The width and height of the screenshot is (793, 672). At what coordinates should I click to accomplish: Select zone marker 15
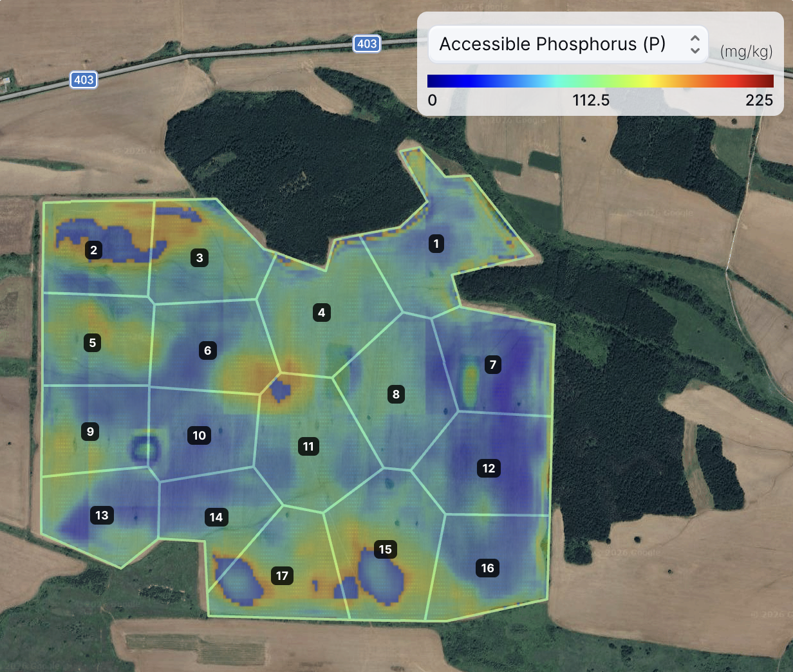click(385, 550)
